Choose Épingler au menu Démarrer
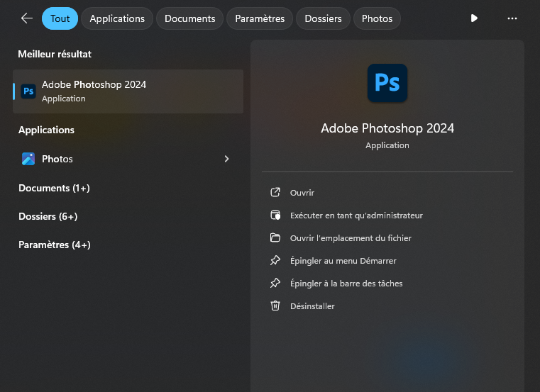The image size is (540, 392). pyautogui.click(x=343, y=261)
